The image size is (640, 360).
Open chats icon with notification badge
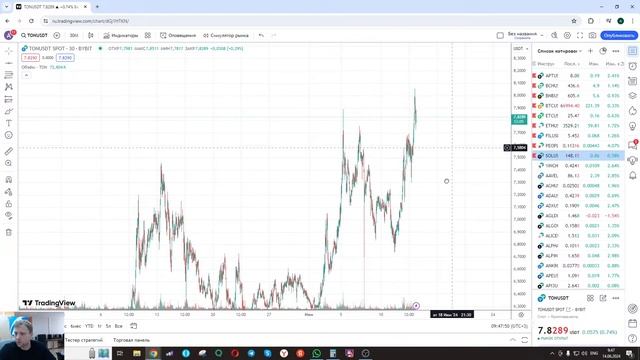pos(632,144)
